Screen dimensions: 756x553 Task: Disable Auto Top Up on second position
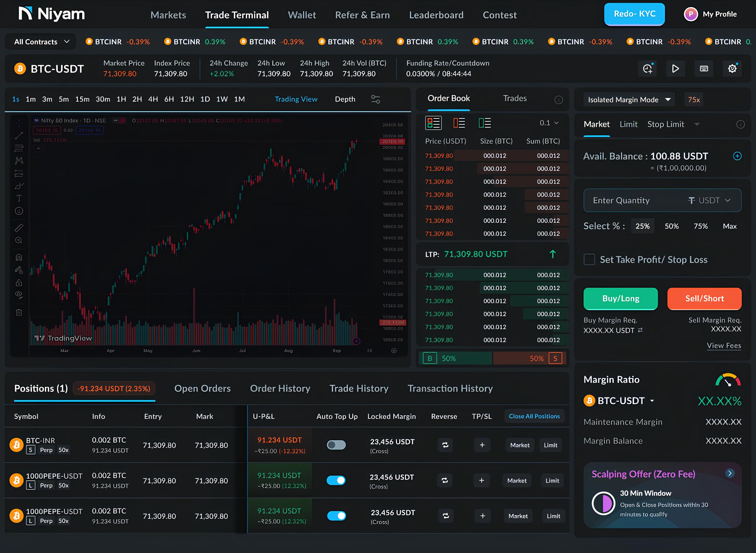pyautogui.click(x=336, y=480)
